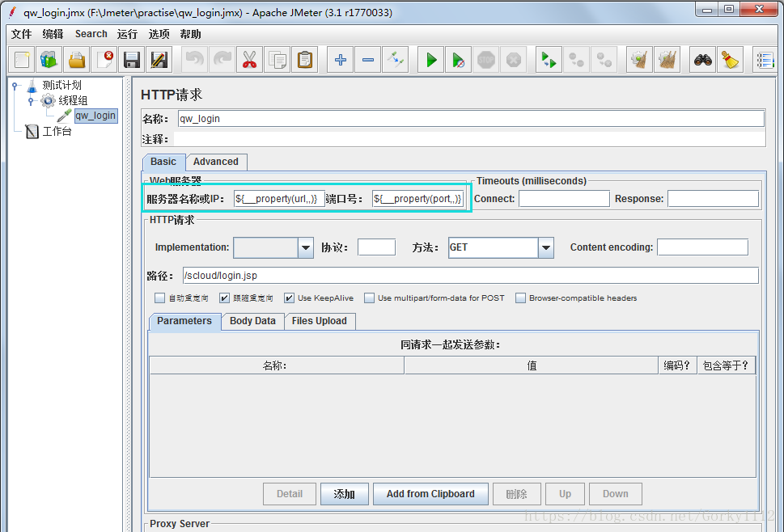This screenshot has width=784, height=532.
Task: Open the Search menu
Action: (91, 34)
